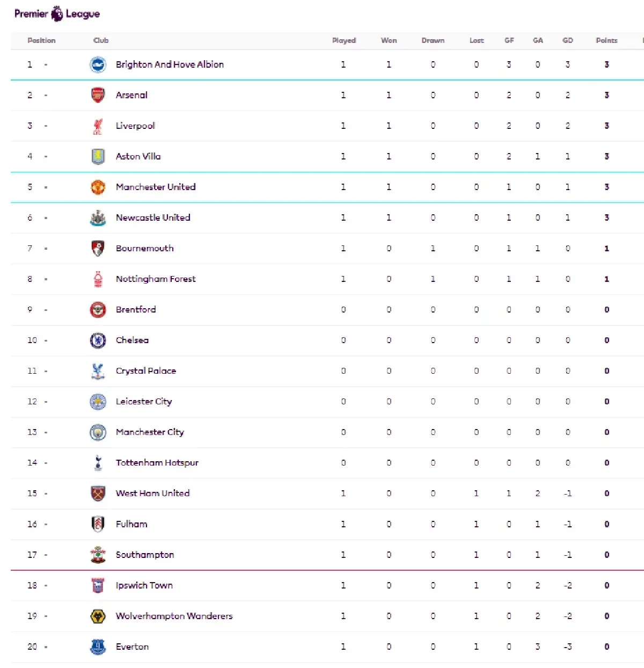
Task: Click the Club column header
Action: point(101,40)
